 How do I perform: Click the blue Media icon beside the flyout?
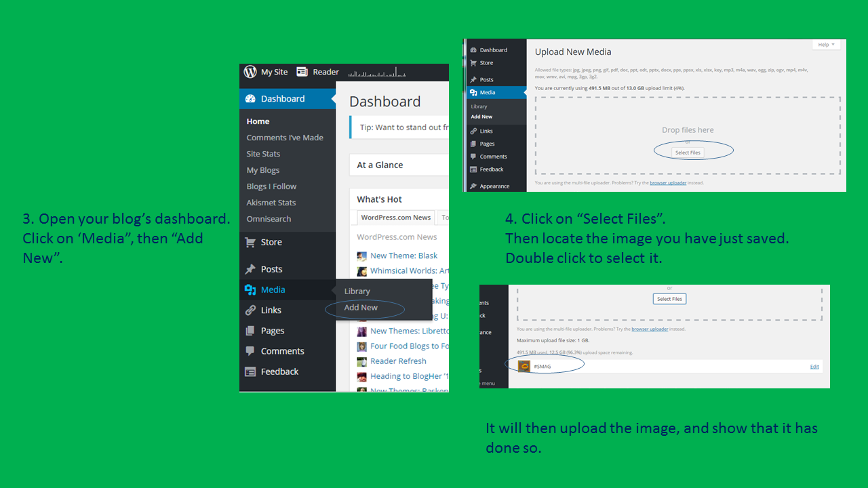point(250,290)
